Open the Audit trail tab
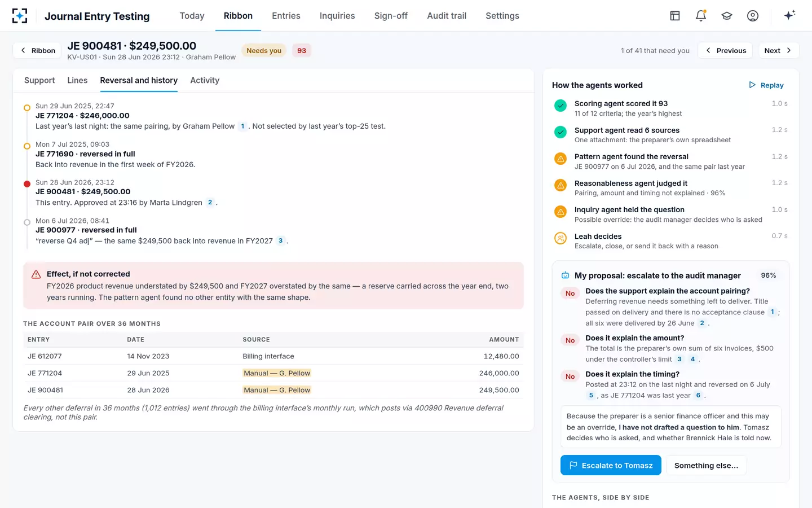This screenshot has height=508, width=812. coord(447,16)
